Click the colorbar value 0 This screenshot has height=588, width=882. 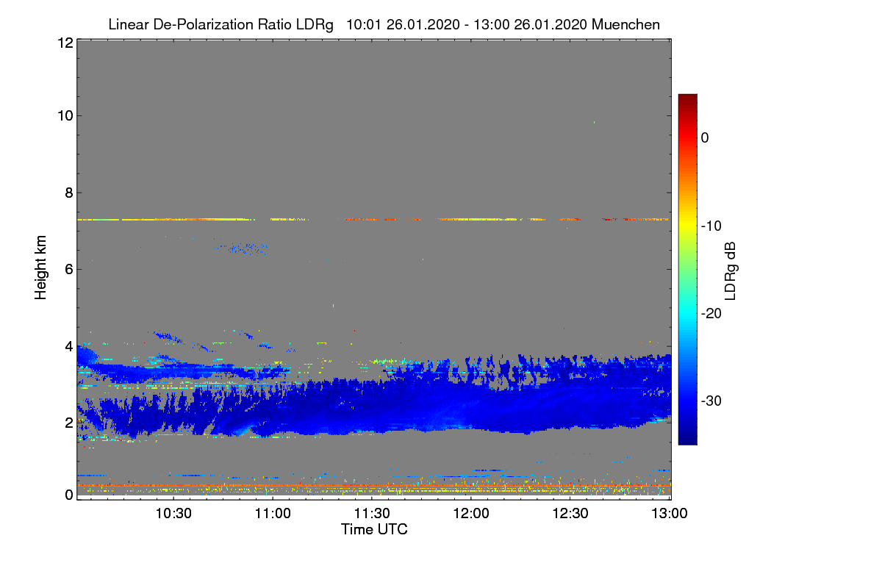tap(705, 137)
